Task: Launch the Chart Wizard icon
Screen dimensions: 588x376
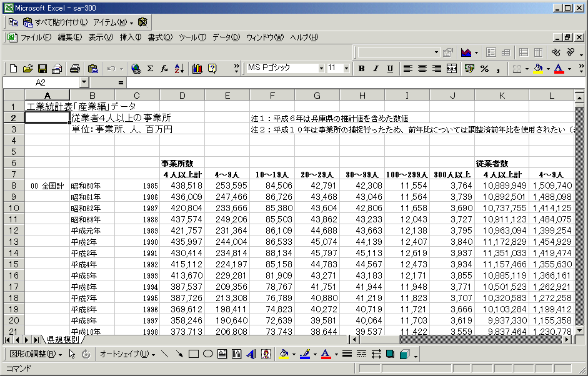Action: click(197, 69)
